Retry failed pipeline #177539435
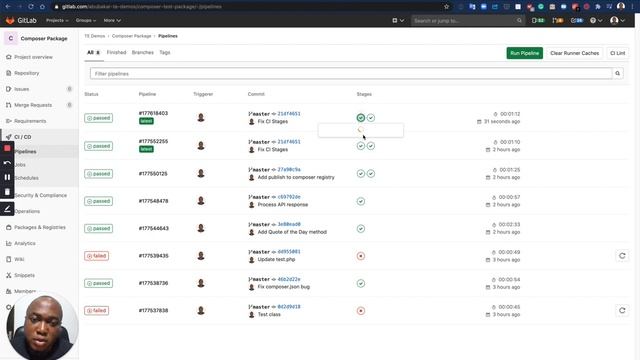This screenshot has width=640, height=360. click(x=622, y=256)
